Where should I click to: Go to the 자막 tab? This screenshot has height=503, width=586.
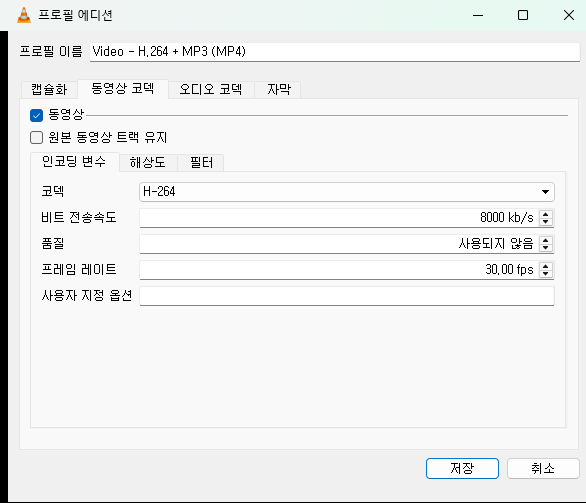278,90
